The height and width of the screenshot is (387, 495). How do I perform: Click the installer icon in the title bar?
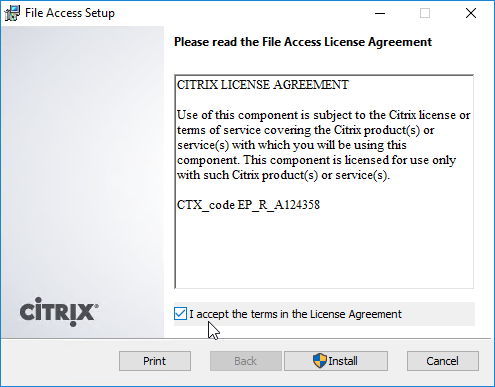coord(13,13)
